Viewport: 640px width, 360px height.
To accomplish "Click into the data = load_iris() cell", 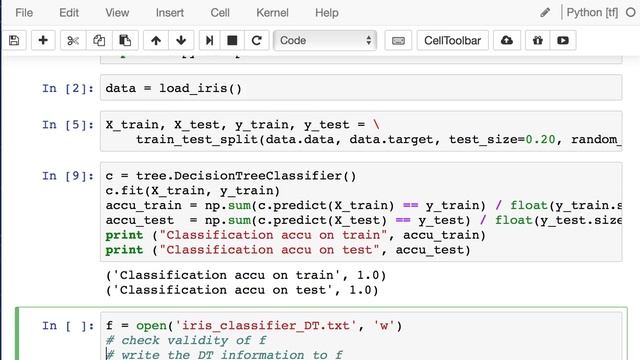I will pyautogui.click(x=361, y=88).
